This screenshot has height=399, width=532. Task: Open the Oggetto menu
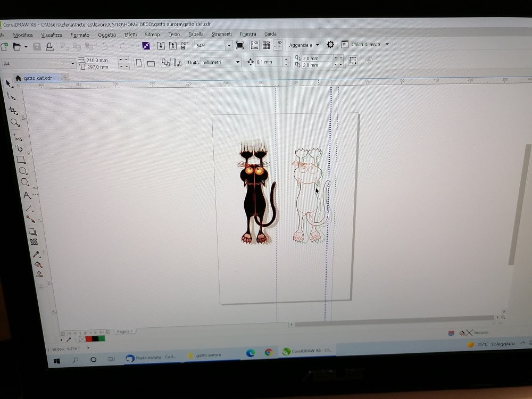107,35
